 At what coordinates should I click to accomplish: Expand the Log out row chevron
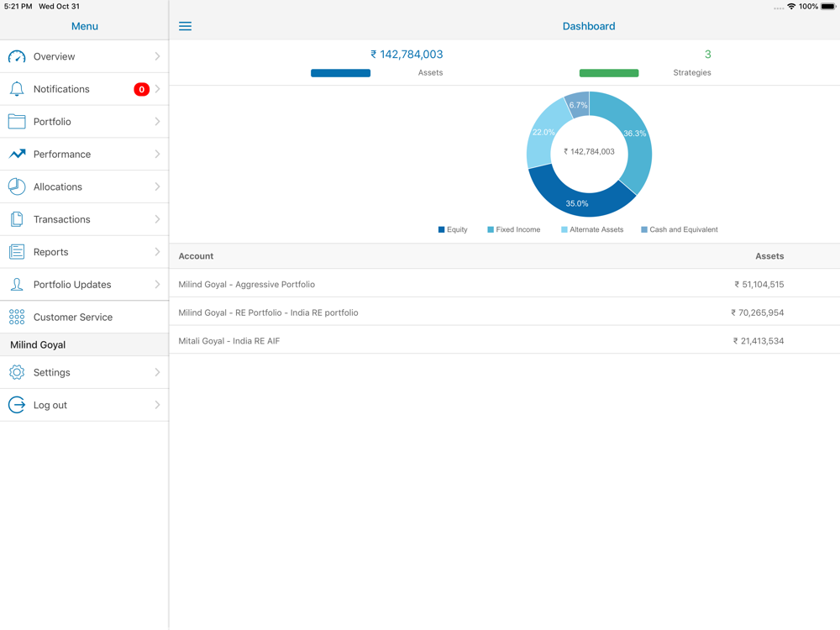pos(158,405)
